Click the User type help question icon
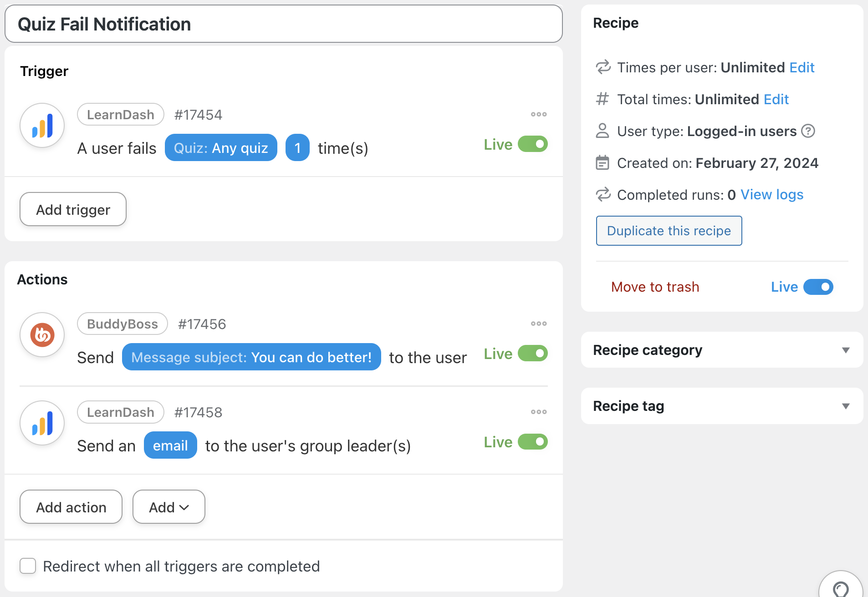The width and height of the screenshot is (868, 597). [808, 131]
